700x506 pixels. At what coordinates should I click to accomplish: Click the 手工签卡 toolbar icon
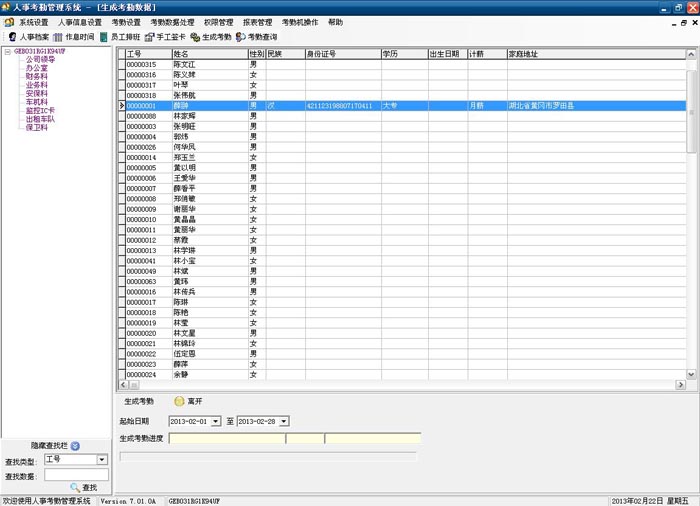pyautogui.click(x=166, y=36)
